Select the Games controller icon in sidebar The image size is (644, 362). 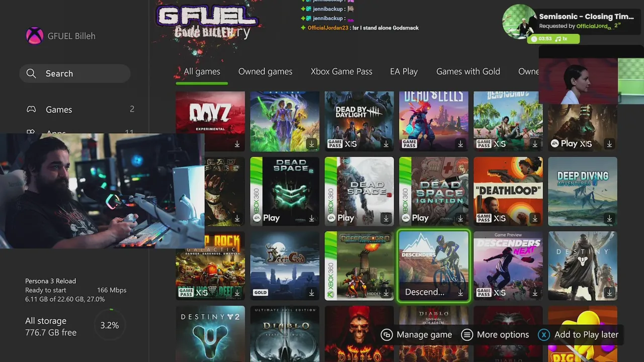[x=31, y=109]
